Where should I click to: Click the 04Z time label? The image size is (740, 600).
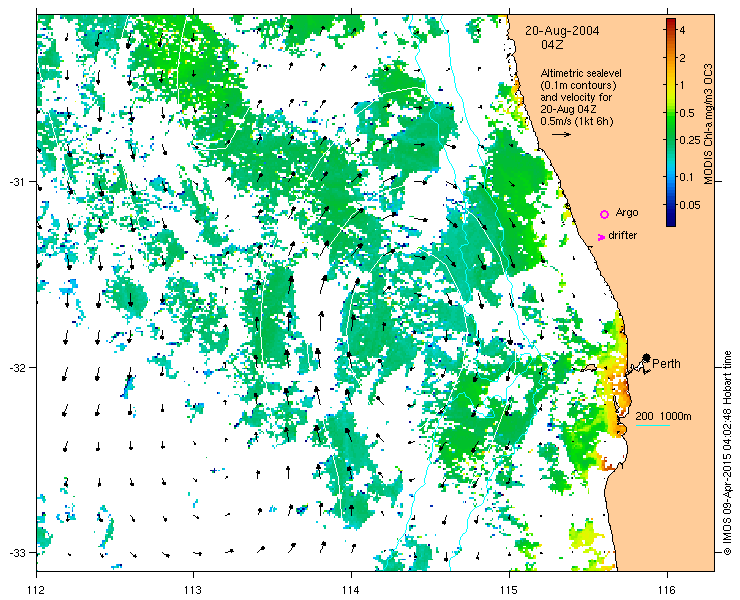(x=552, y=45)
